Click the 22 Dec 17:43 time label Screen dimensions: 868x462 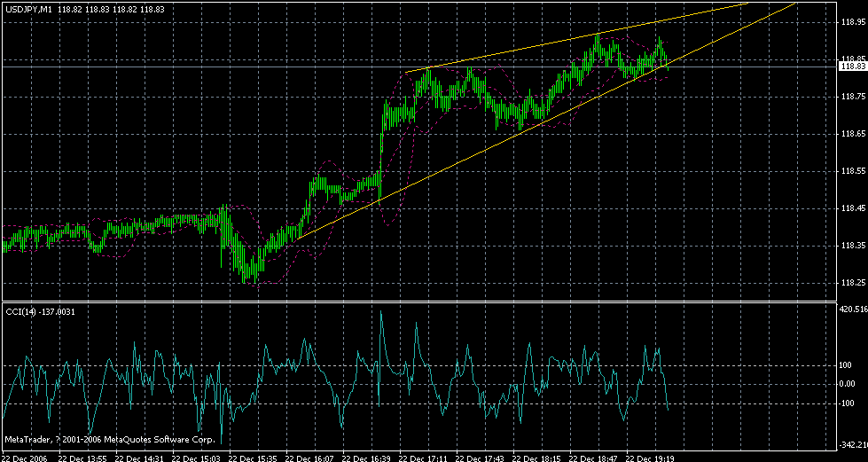[481, 458]
